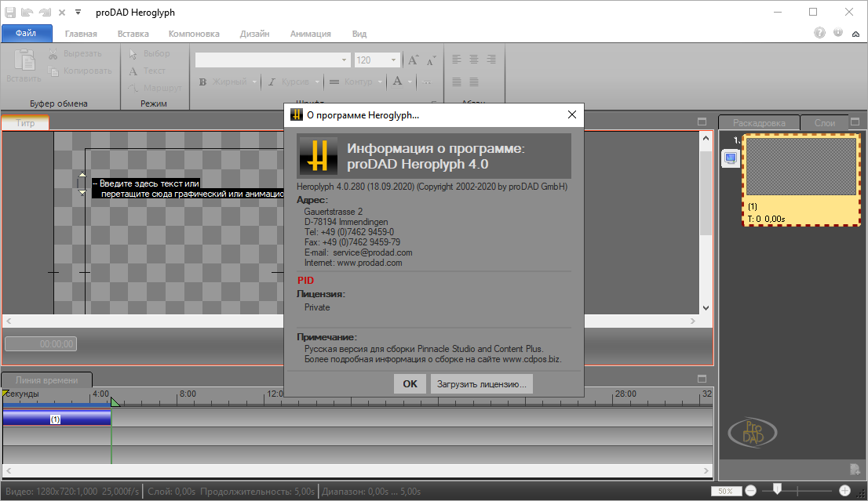The height and width of the screenshot is (501, 868).
Task: Open the Компоновка ribbon tab
Action: pyautogui.click(x=194, y=34)
